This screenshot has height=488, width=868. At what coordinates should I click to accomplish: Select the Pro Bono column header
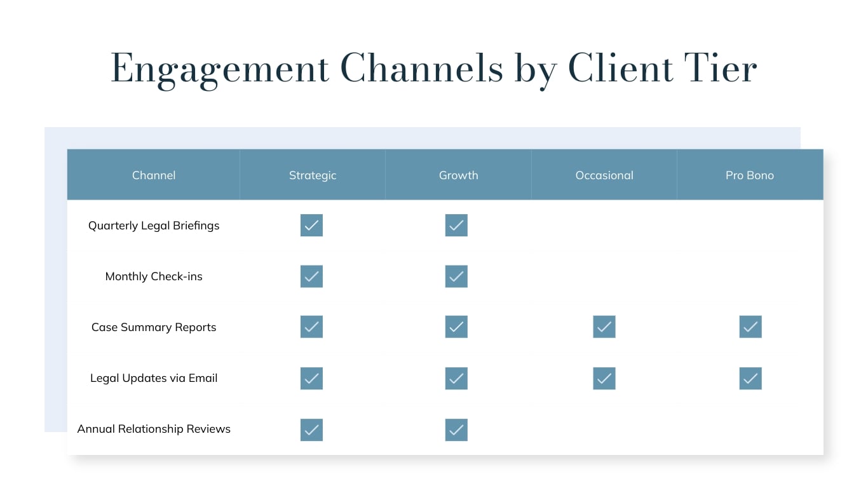pos(750,175)
